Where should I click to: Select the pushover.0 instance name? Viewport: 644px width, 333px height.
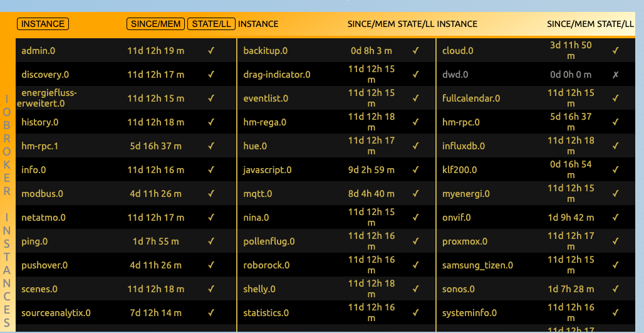(44, 265)
